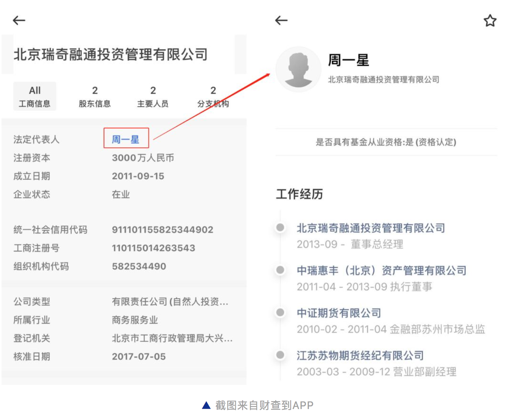Tap 2003-03 - 2009-12 营业部副经理 text
The width and height of the screenshot is (515, 420).
pos(377,372)
